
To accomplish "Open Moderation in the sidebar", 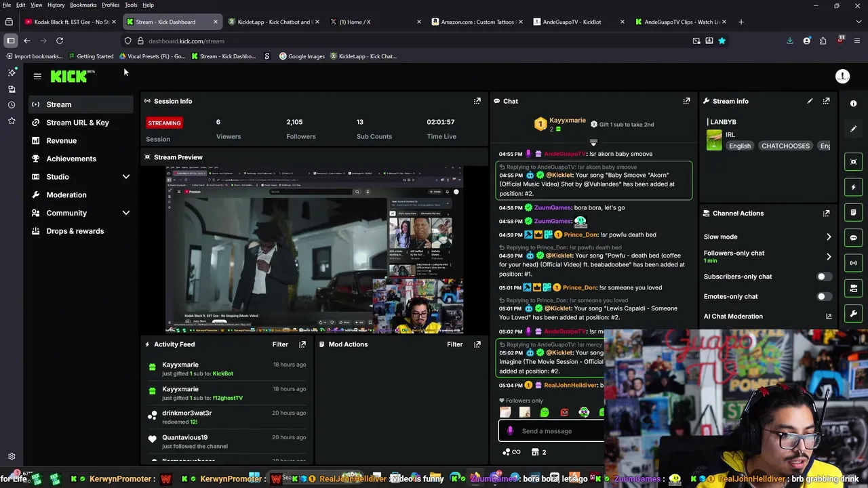I will click(x=81, y=195).
